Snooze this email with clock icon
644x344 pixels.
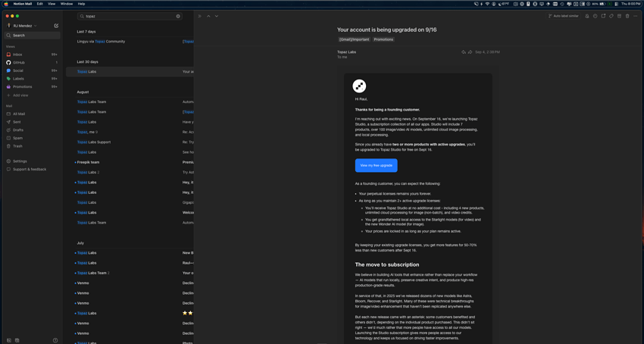(x=595, y=16)
